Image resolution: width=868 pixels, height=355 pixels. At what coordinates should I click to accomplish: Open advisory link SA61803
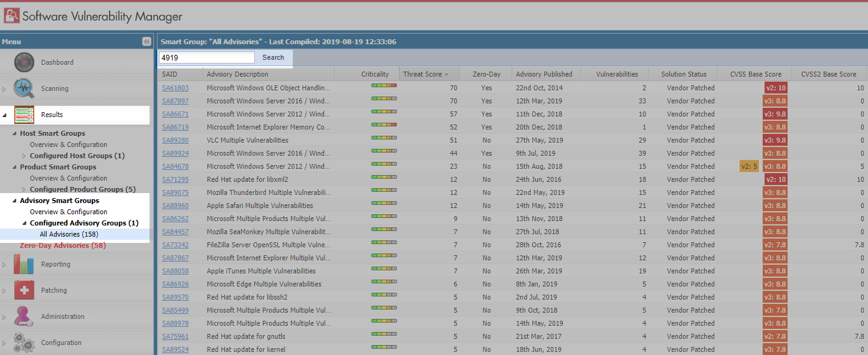pyautogui.click(x=175, y=88)
